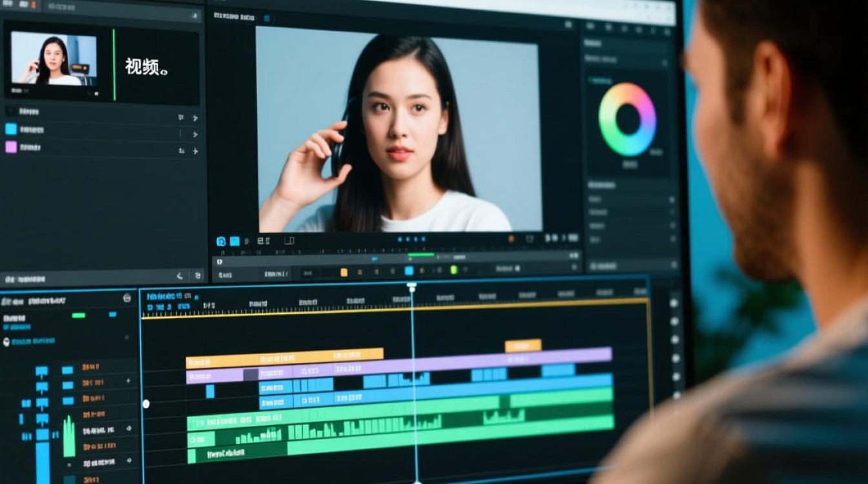This screenshot has height=484, width=868.
Task: Click the round icon at the track header panel's top-right
Action: click(x=127, y=298)
